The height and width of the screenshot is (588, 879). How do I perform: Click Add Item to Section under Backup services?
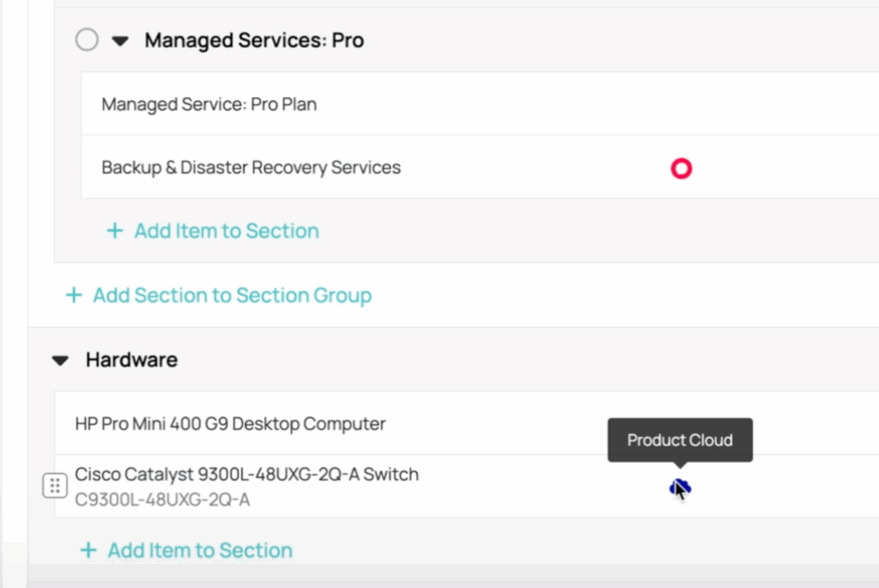click(x=226, y=231)
